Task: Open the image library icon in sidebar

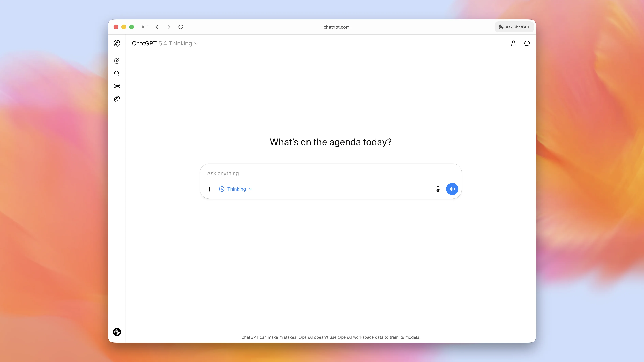Action: coord(117,99)
